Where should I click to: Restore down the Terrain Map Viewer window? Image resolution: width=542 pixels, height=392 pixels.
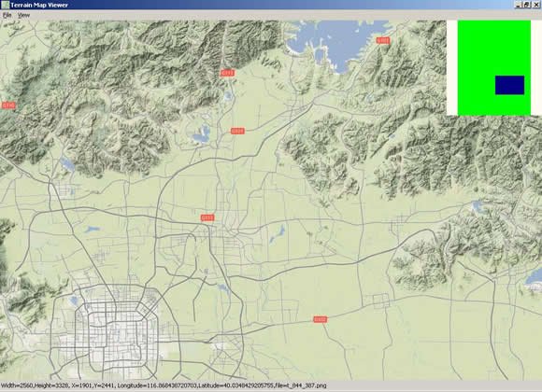526,5
